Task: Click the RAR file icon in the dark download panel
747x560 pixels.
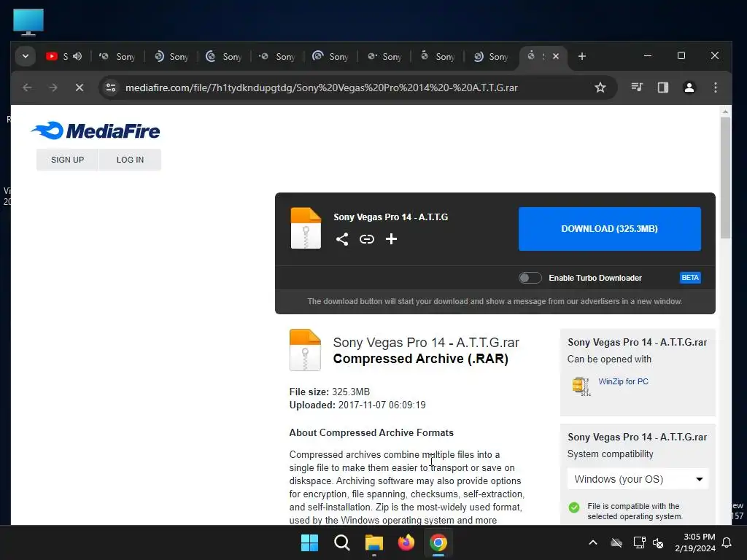Action: (x=306, y=228)
